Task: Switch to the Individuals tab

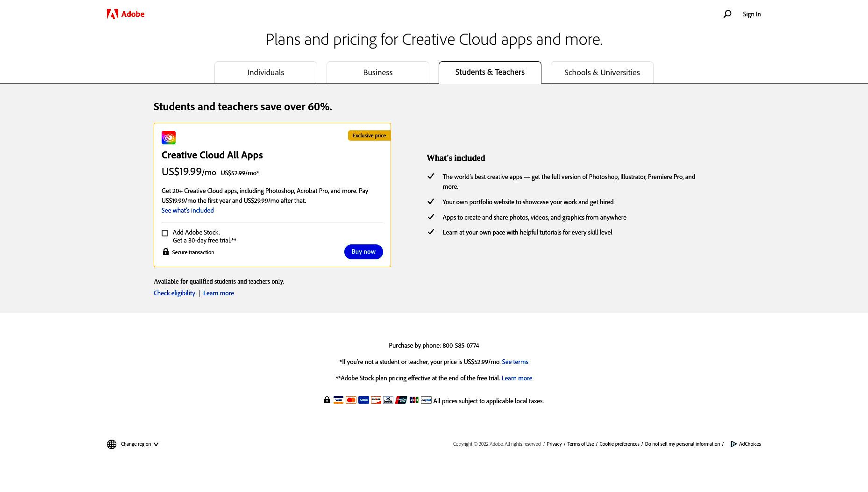Action: pyautogui.click(x=266, y=72)
